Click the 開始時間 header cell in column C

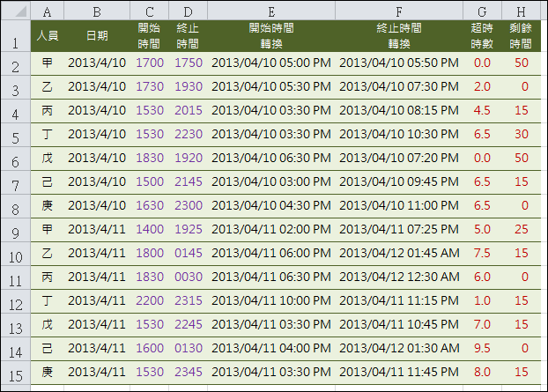(149, 36)
